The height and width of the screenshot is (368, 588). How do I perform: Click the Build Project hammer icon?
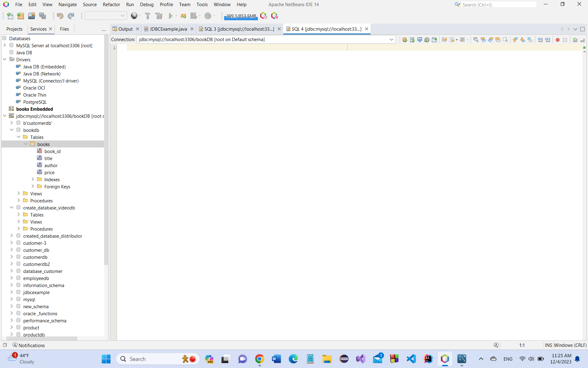coord(148,16)
